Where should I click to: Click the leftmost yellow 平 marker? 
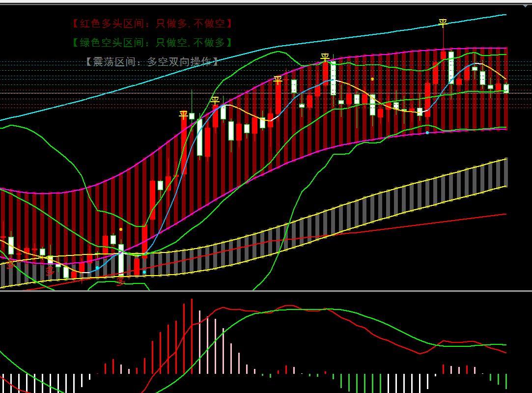click(x=183, y=115)
